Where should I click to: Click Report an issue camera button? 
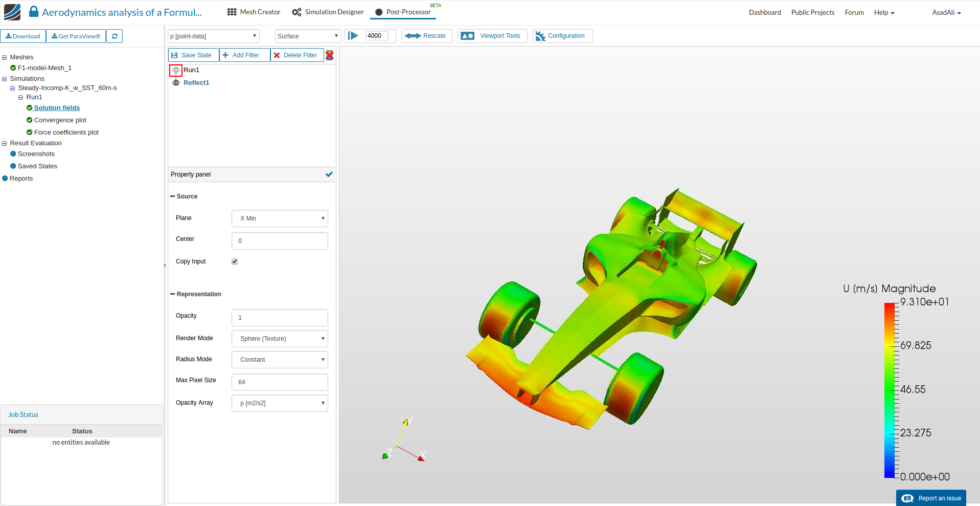tap(931, 498)
